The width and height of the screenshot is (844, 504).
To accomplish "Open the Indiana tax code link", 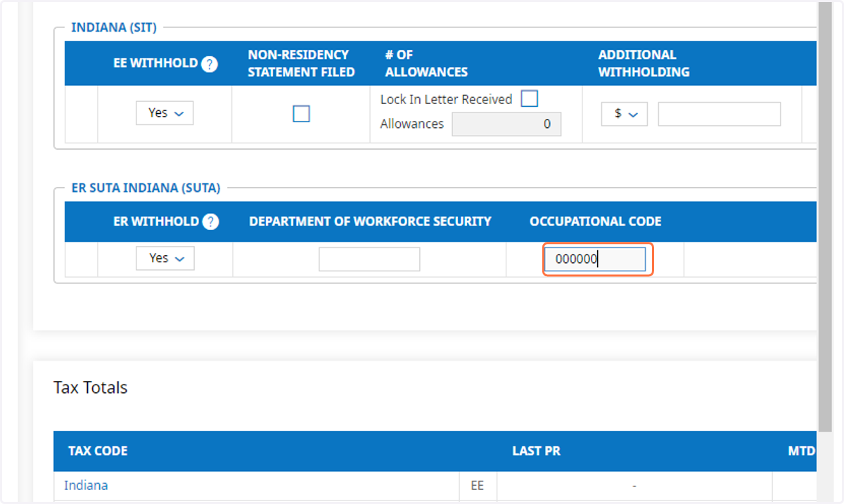I will point(86,485).
